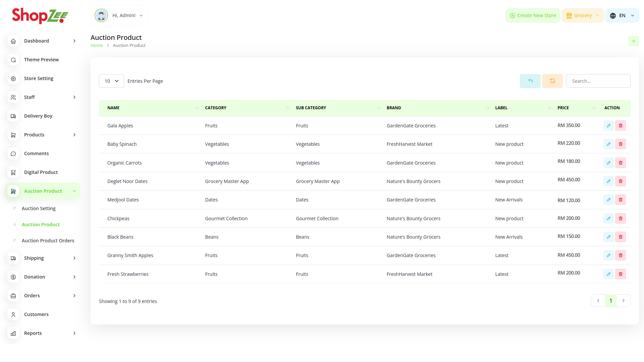Open the ShopZee logo home
644x362 pixels.
coord(40,16)
